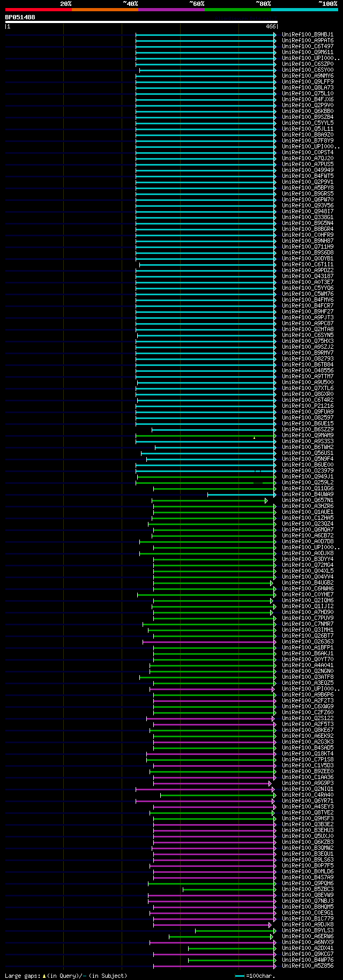The image size is (343, 980).
Task: Select the UniRef100_A3HZR6 label
Action: click(308, 506)
